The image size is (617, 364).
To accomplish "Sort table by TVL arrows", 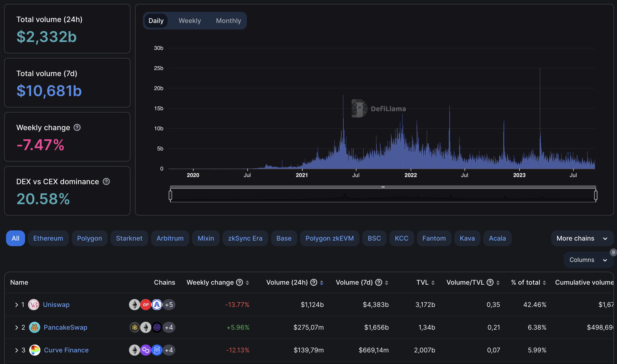I will point(433,283).
